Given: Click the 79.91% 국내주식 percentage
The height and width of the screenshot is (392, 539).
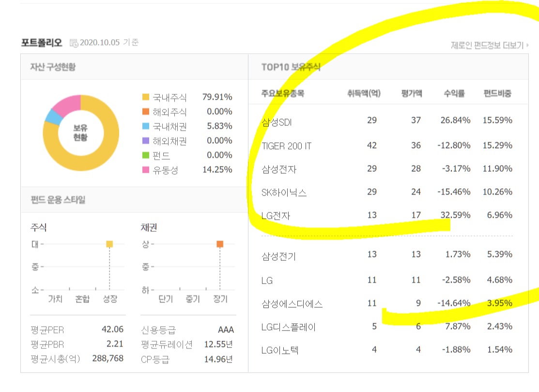Looking at the screenshot, I should 217,97.
